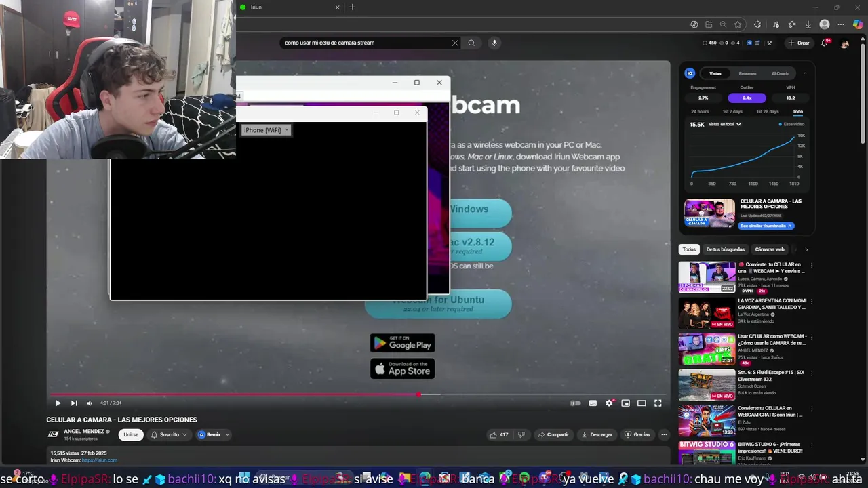
Task: Open browser extensions puzzle icon
Action: pyautogui.click(x=757, y=24)
